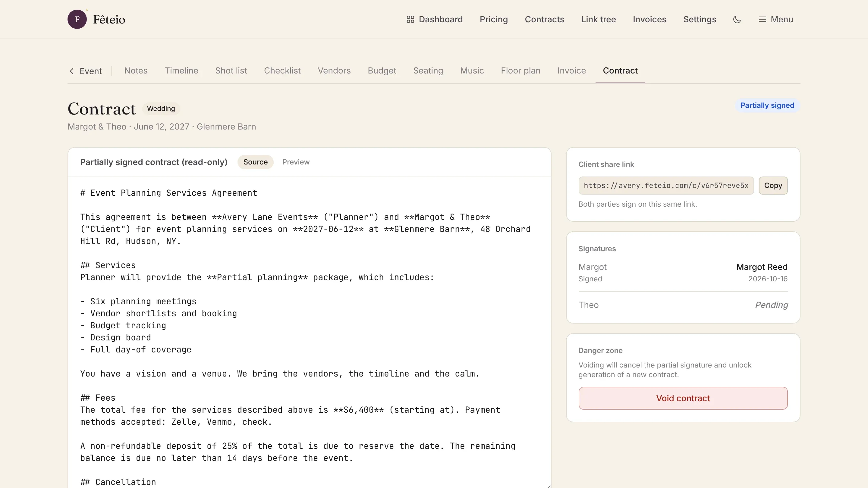Copy the client share link
Screen dimensions: 868x488
(x=773, y=186)
